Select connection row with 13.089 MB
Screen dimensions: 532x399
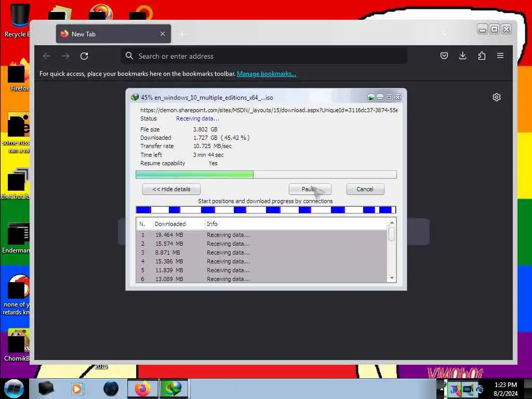tap(262, 278)
